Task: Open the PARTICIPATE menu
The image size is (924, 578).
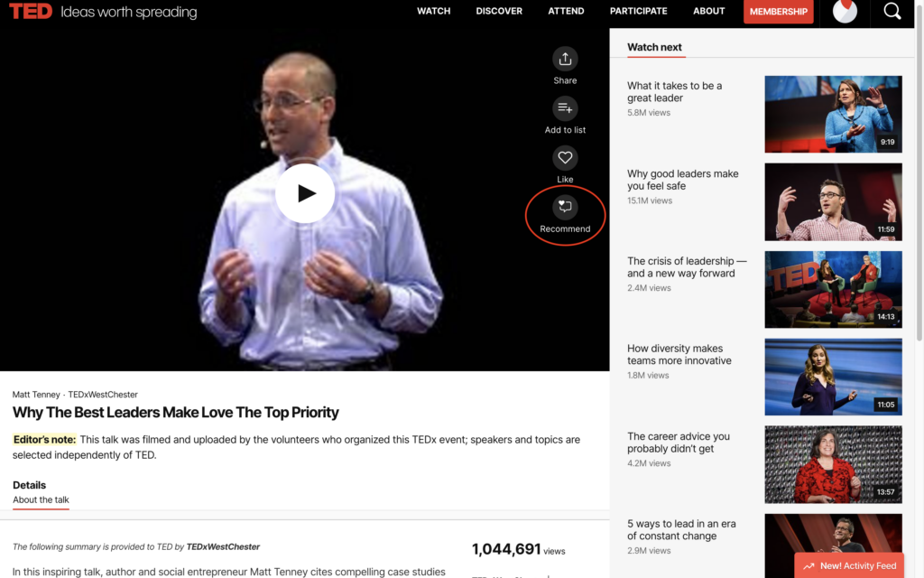Action: coord(638,11)
